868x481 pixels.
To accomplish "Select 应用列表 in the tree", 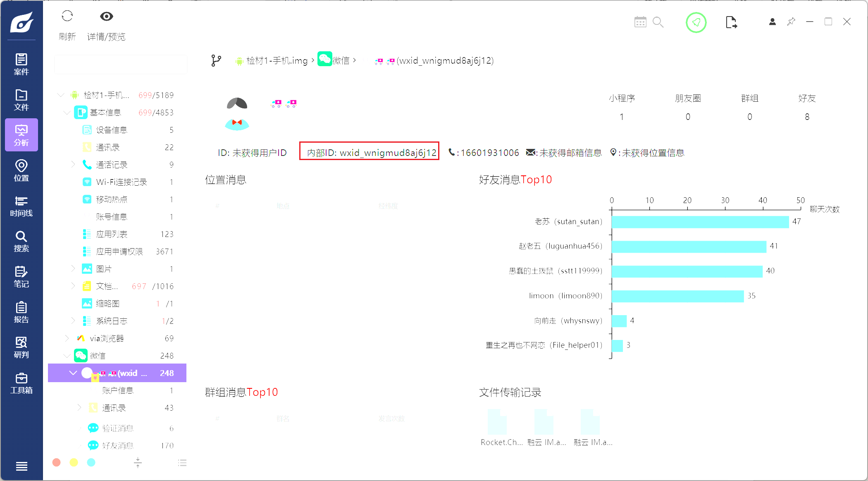I will [x=112, y=234].
